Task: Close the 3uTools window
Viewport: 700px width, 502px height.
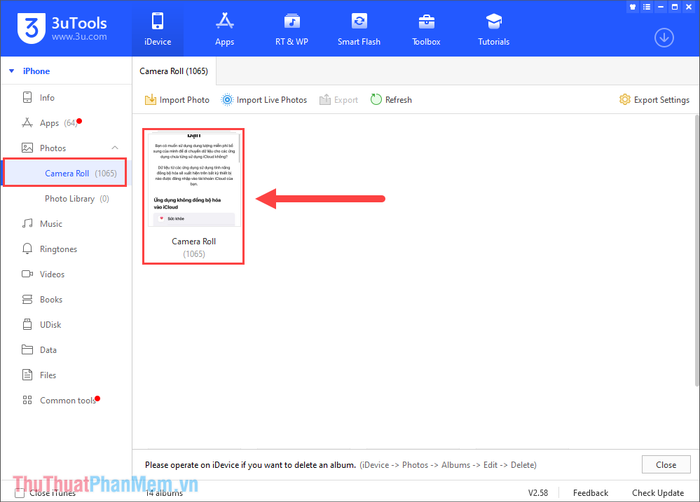Action: pos(689,7)
